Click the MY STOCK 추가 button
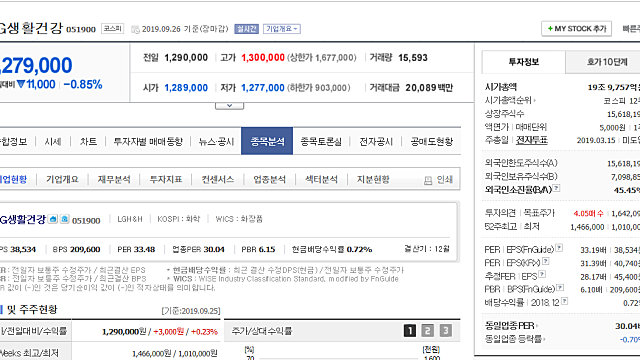This screenshot has height=360, width=640. (576, 29)
